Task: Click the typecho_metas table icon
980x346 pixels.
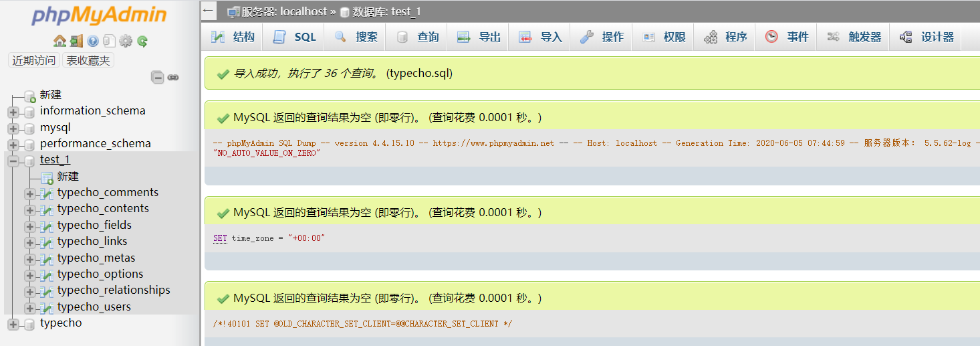Action: tap(47, 259)
